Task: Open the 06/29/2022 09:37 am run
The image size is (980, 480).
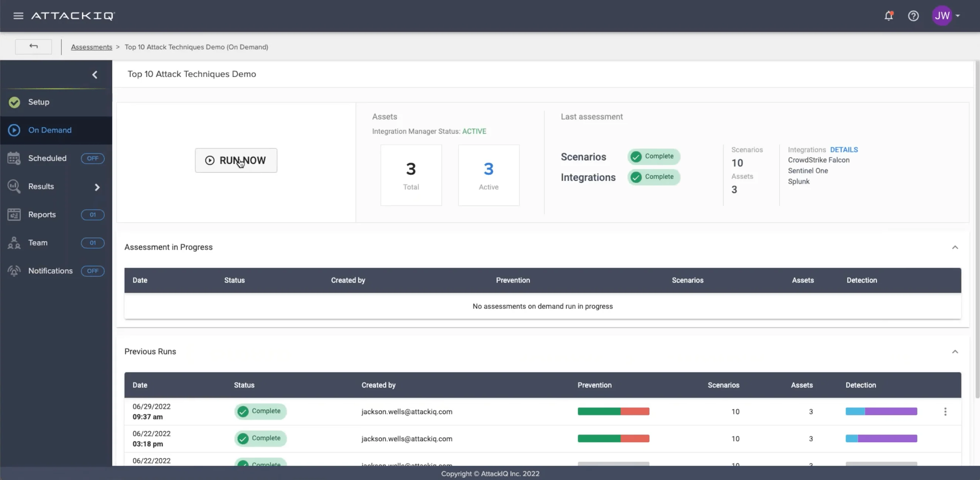Action: (x=543, y=411)
